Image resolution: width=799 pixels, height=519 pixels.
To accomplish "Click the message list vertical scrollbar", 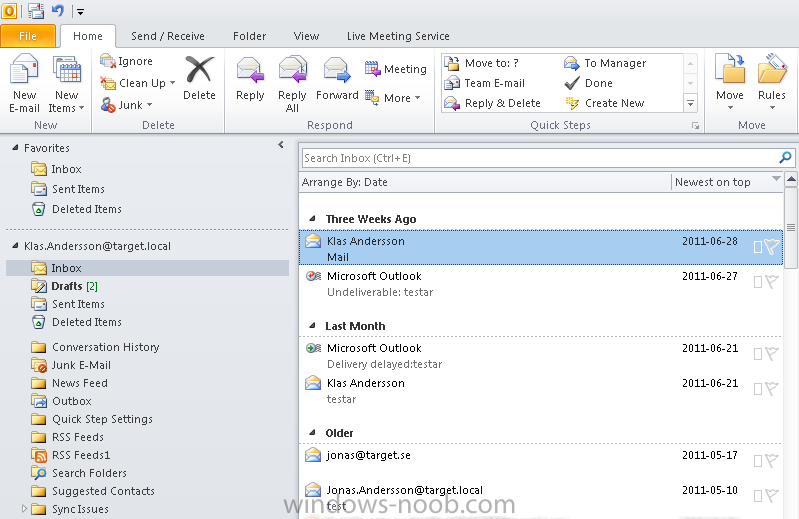I will 791,350.
